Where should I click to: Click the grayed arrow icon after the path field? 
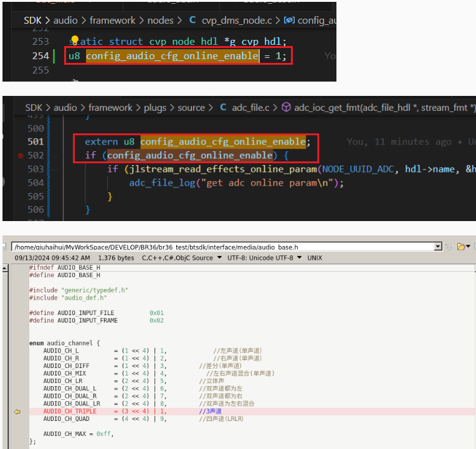pos(449,247)
